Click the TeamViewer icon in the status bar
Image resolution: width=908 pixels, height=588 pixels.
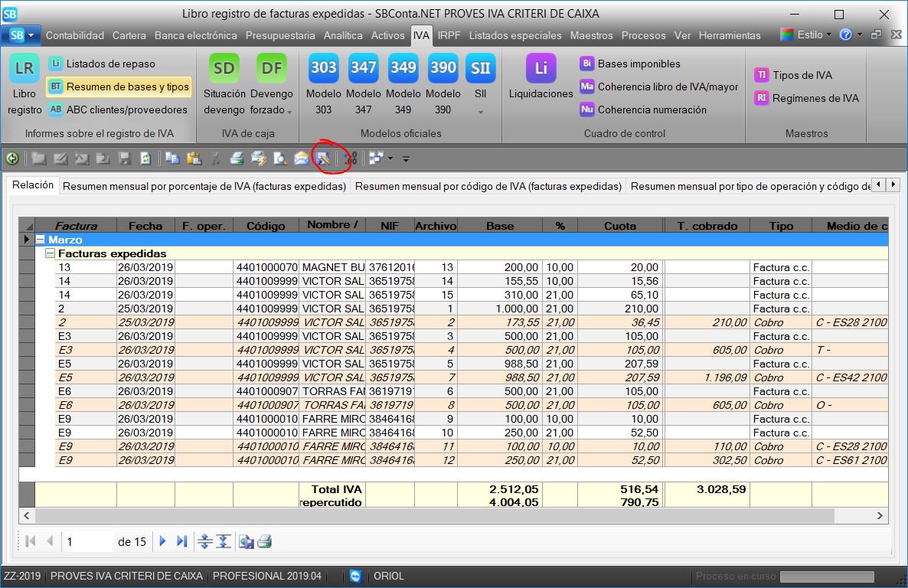pyautogui.click(x=355, y=576)
